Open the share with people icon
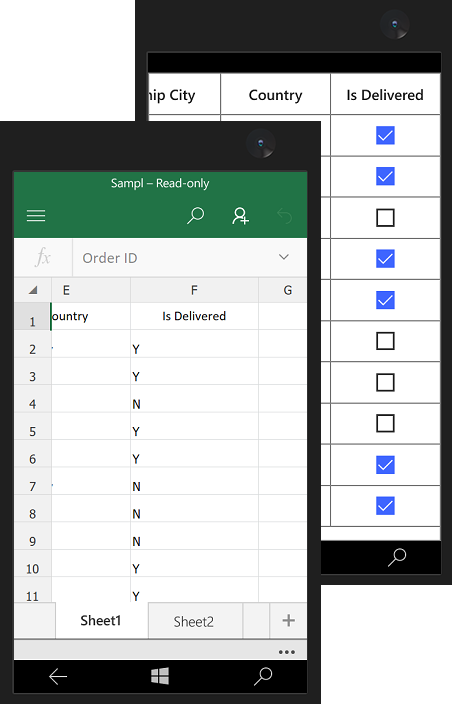 pyautogui.click(x=241, y=216)
